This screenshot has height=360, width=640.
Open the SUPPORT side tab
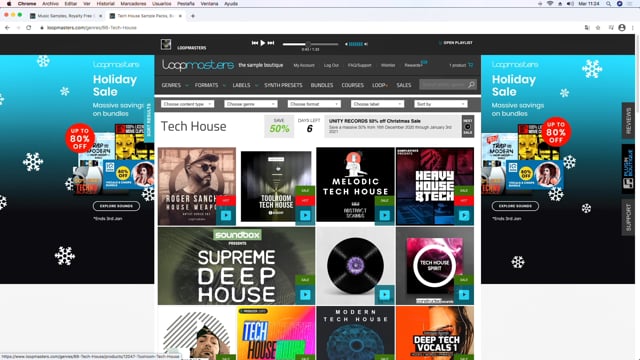(x=628, y=217)
